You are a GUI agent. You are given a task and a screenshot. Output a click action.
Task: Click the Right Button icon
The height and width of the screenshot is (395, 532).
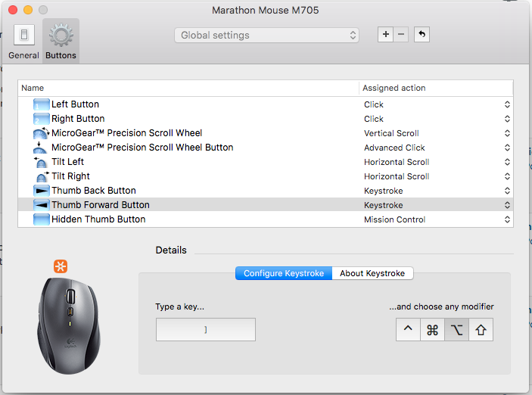tap(42, 119)
